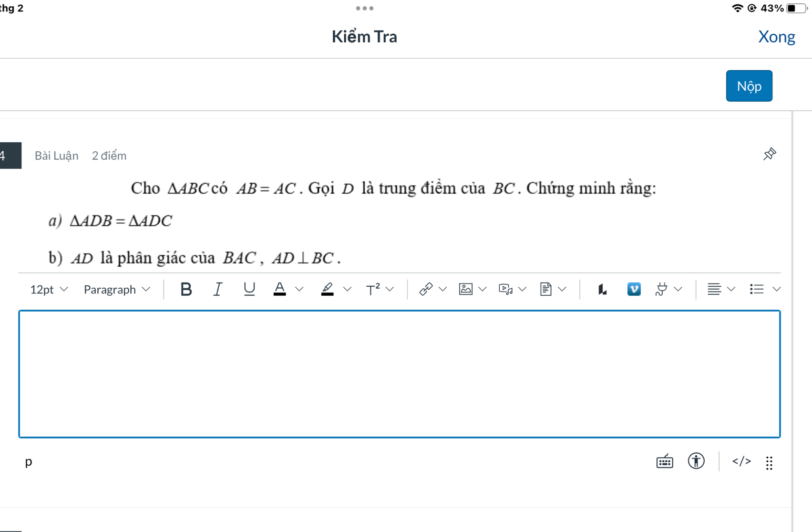Tap the Bài Luận question type label
Screen dimensions: 812x532
coord(56,156)
